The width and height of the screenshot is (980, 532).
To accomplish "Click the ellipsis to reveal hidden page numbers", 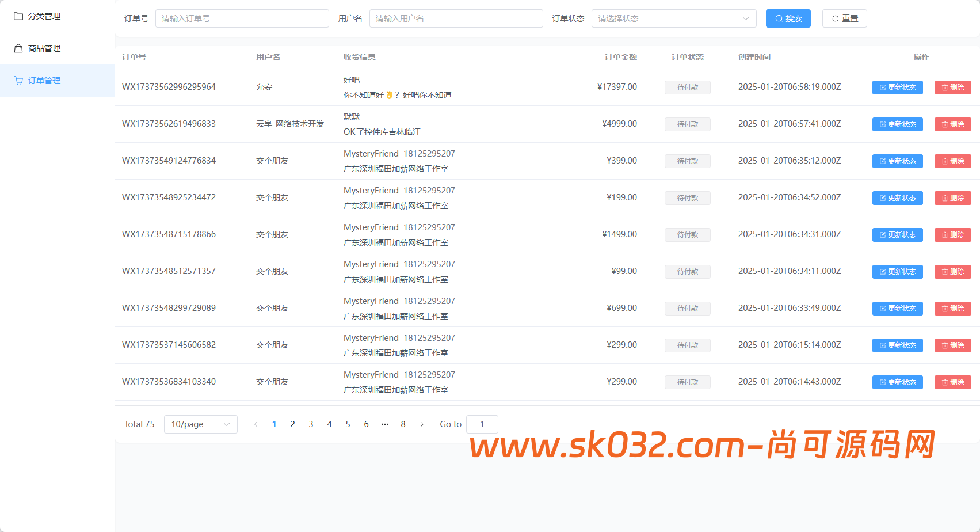I will click(x=384, y=424).
